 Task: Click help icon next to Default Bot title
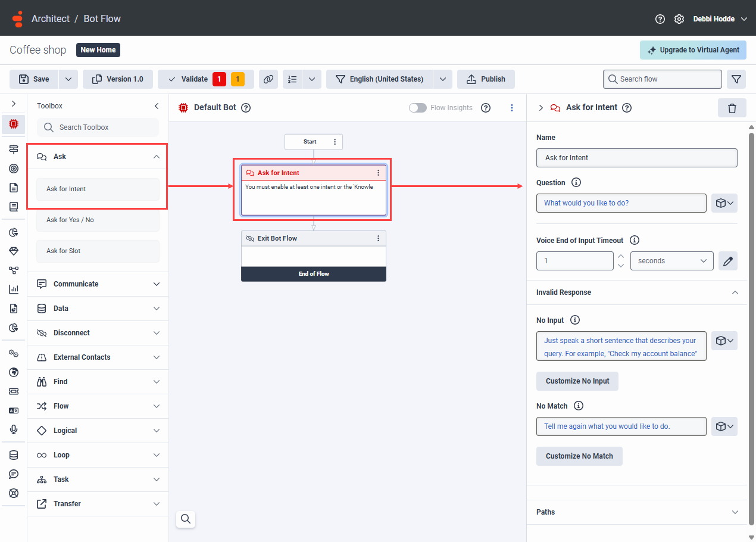point(246,108)
